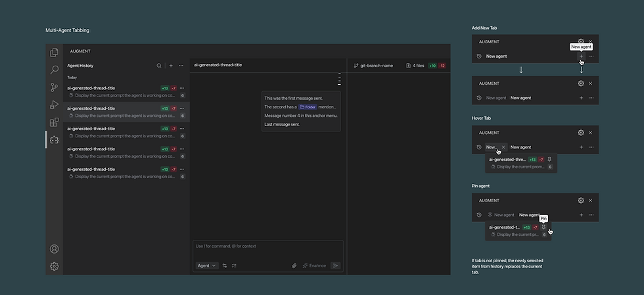The width and height of the screenshot is (644, 295).
Task: Open three-dot menu in Pin agent panel
Action: [x=591, y=215]
